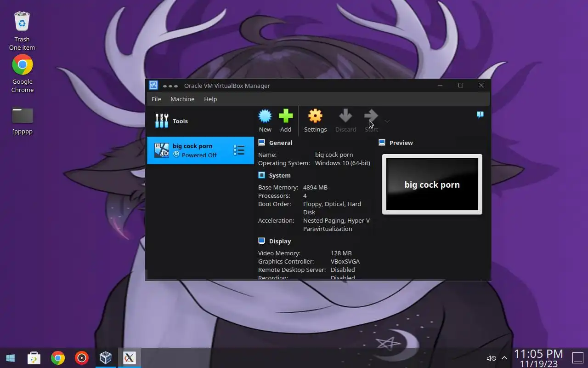
Task: Open the store bag taskbar icon
Action: point(34,358)
